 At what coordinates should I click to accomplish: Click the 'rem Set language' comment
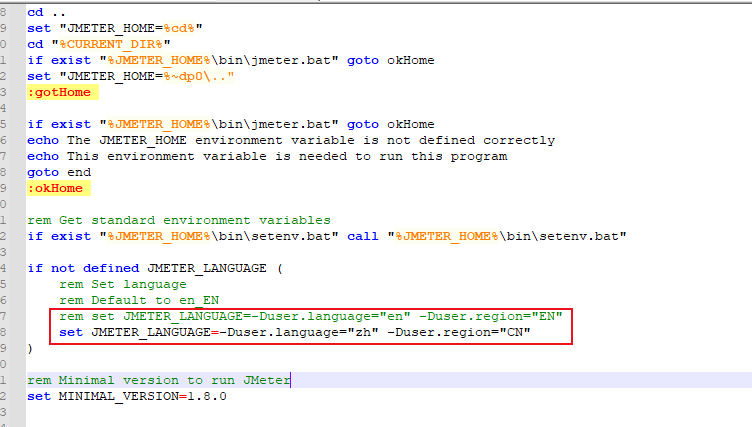point(123,284)
